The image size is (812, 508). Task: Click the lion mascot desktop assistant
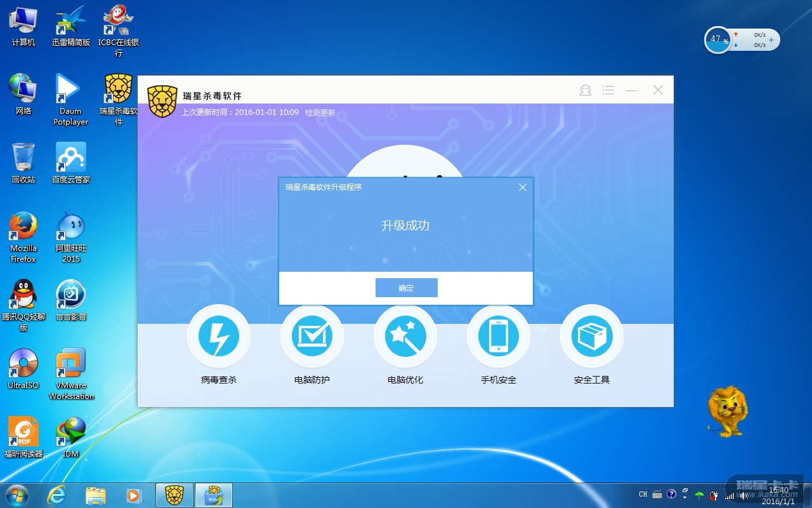point(728,411)
